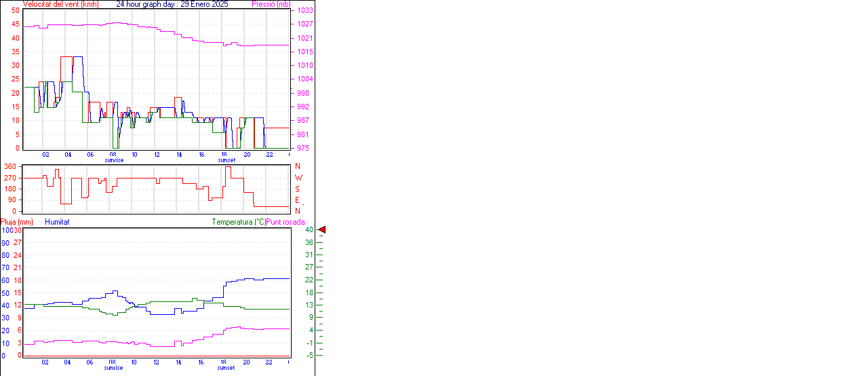Click the 'sunrise' marker under wind graph
This screenshot has height=376, width=868.
point(114,160)
